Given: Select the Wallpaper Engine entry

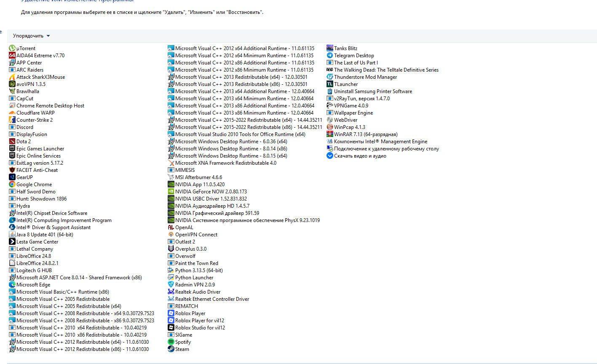Looking at the screenshot, I should click(x=350, y=113).
